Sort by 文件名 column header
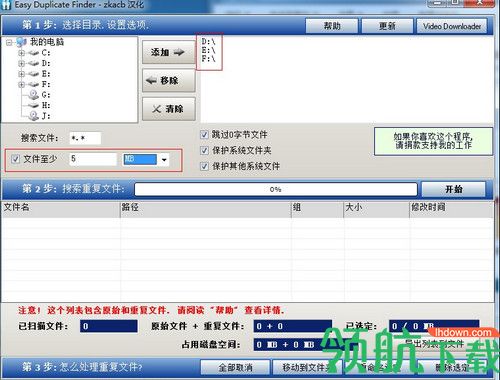The image size is (500, 380). click(61, 208)
